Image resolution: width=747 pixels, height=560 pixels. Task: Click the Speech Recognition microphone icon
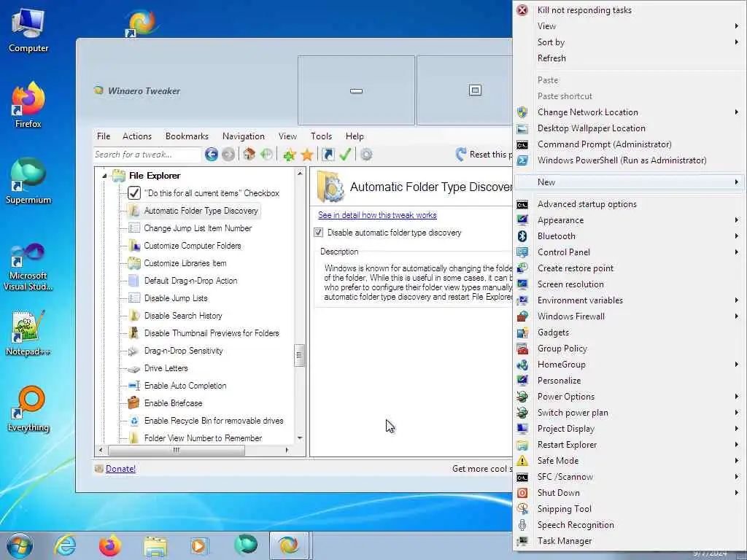click(522, 525)
